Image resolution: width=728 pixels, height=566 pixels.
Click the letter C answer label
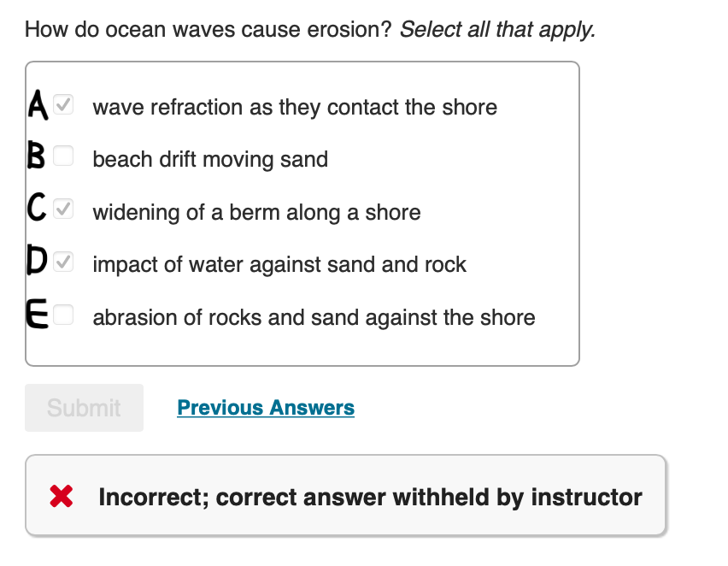point(37,209)
